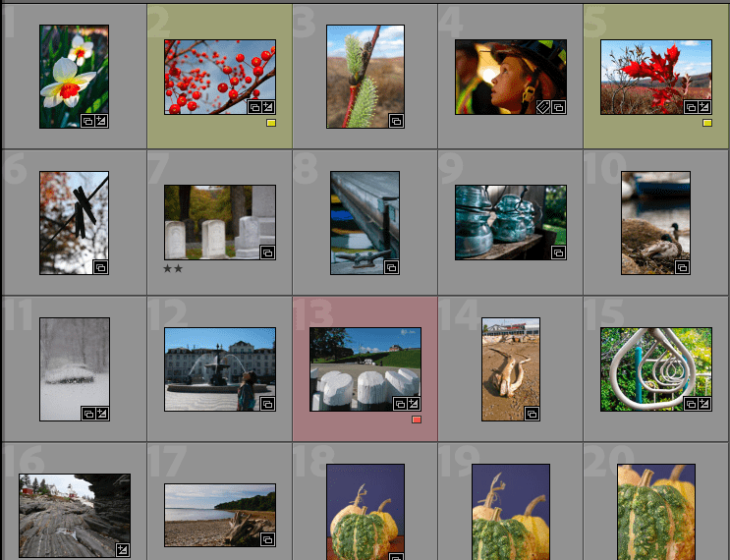Click collection badge on red berries photo
730x560 pixels.
point(254,107)
